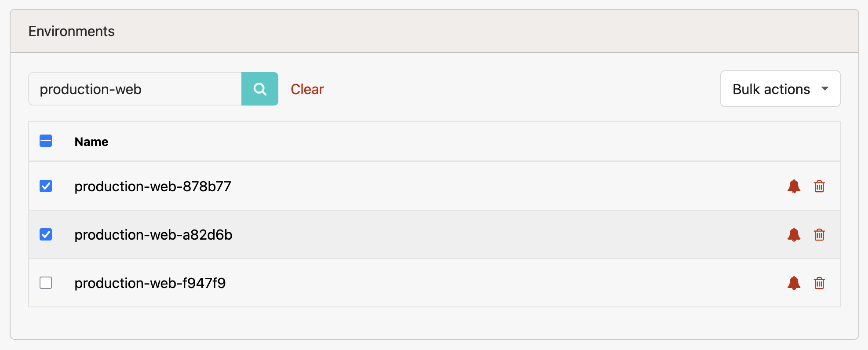Toggle the select-all checkbox in header
The height and width of the screenshot is (350, 868).
(46, 141)
